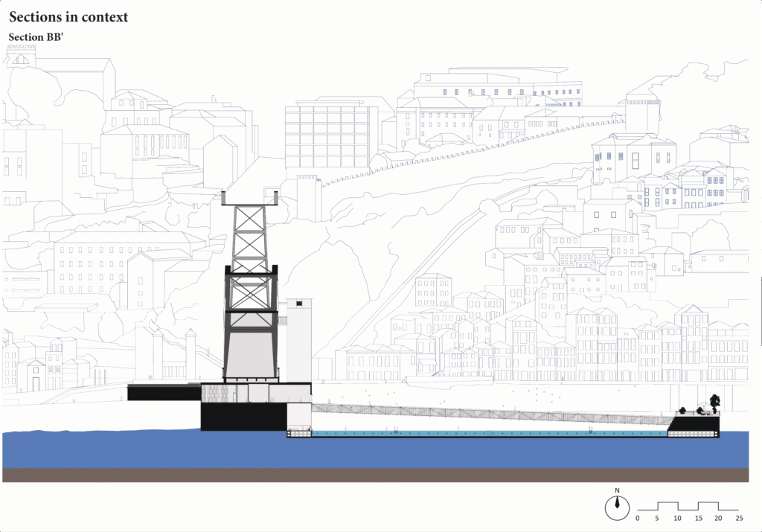This screenshot has height=532, width=762.
Task: Click the scale bar label '5'
Action: pyautogui.click(x=657, y=519)
